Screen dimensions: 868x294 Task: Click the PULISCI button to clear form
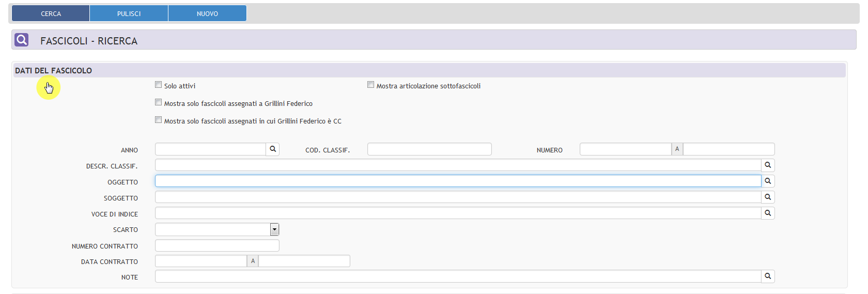click(x=129, y=13)
